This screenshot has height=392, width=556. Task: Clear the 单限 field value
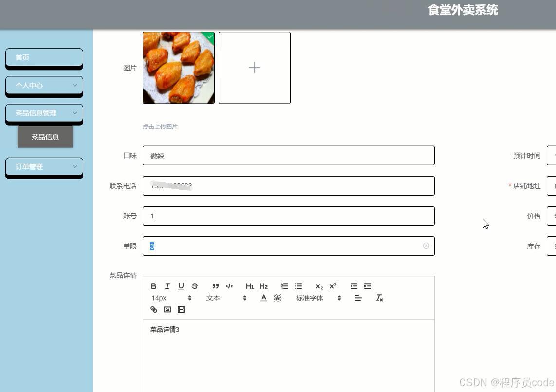[426, 246]
